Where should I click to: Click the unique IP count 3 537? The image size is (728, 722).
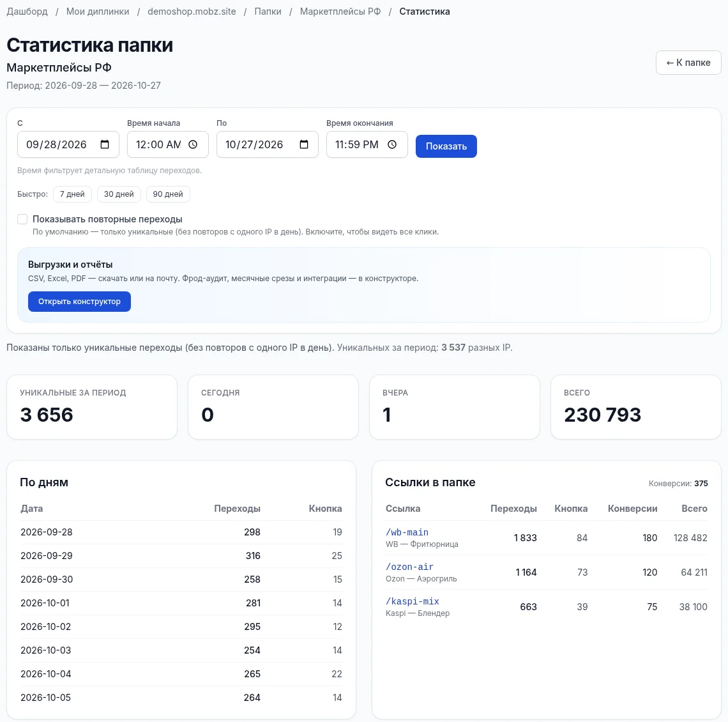(x=453, y=348)
